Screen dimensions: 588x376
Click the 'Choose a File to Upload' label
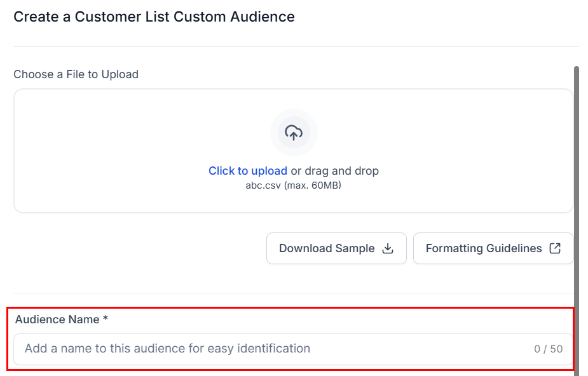click(76, 74)
